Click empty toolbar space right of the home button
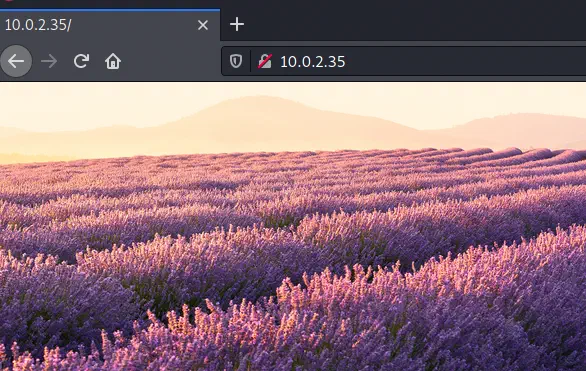The width and height of the screenshot is (586, 371). (x=172, y=61)
